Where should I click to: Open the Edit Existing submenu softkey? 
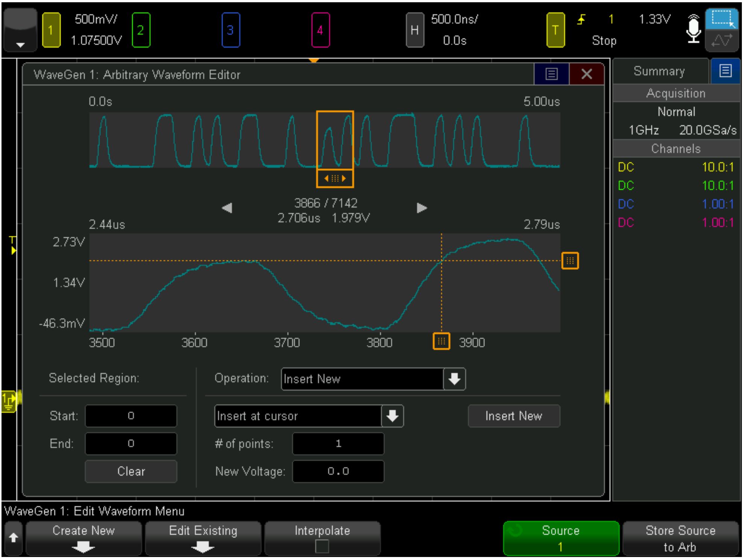click(203, 539)
